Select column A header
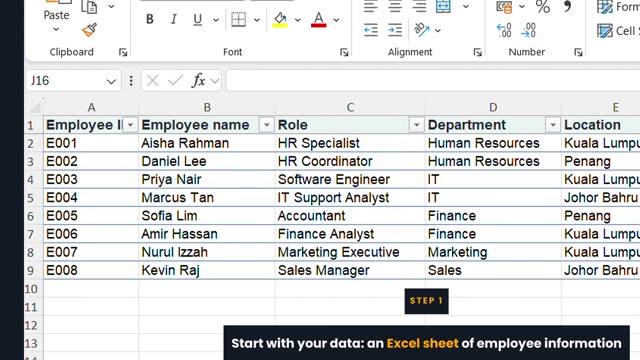Screen dimensions: 640x360 coord(91,107)
